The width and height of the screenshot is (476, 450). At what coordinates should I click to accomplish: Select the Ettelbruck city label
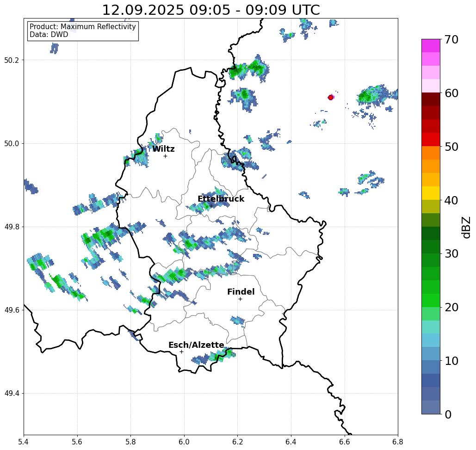pyautogui.click(x=221, y=199)
